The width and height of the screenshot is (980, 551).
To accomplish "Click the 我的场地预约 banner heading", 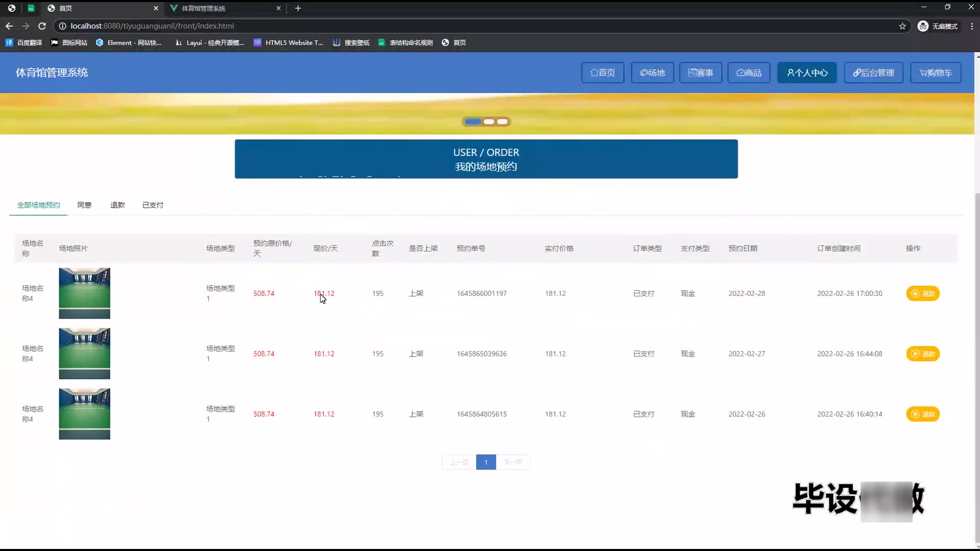I will pos(486,167).
